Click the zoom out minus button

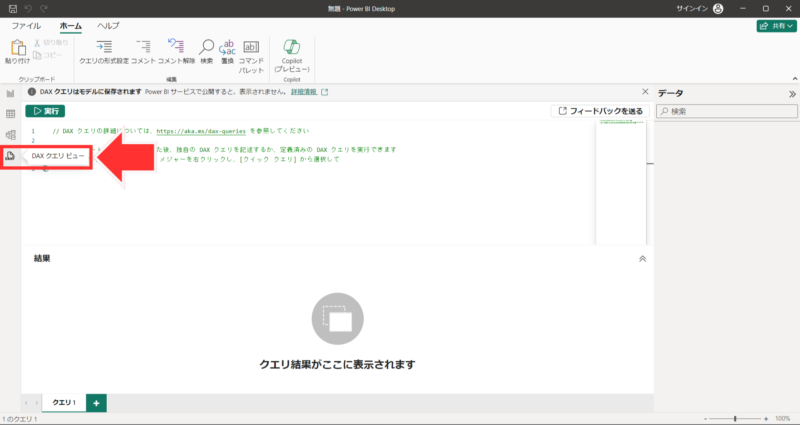[x=705, y=418]
